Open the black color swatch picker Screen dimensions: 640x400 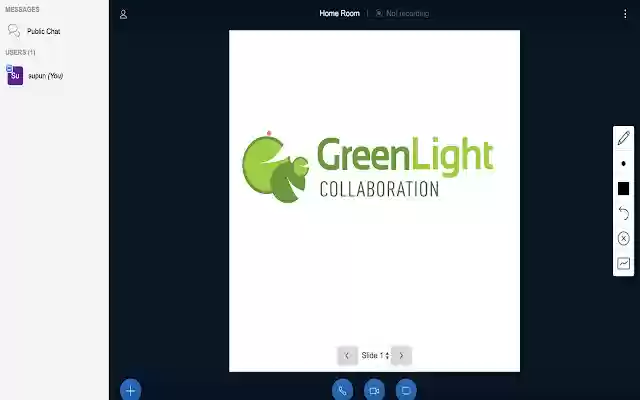(x=623, y=189)
